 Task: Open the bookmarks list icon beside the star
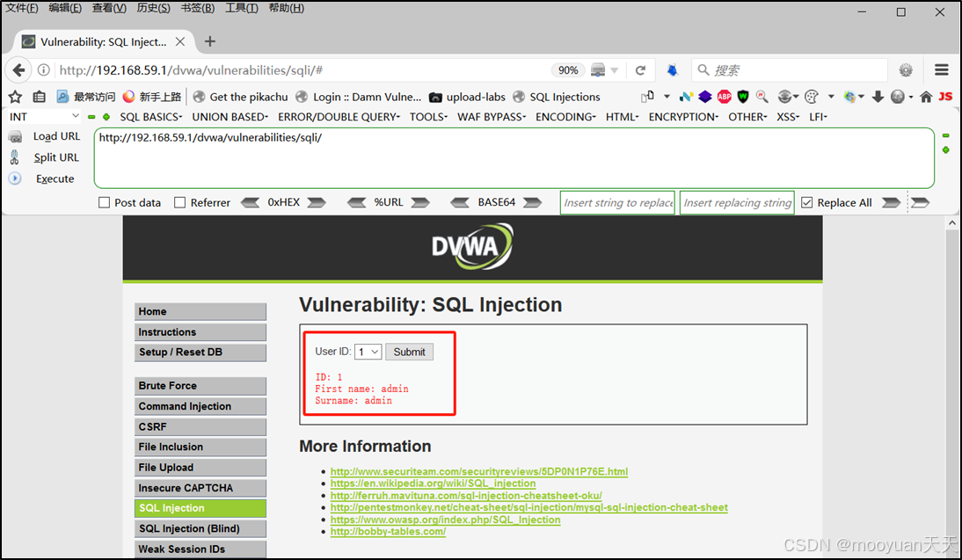pyautogui.click(x=40, y=97)
